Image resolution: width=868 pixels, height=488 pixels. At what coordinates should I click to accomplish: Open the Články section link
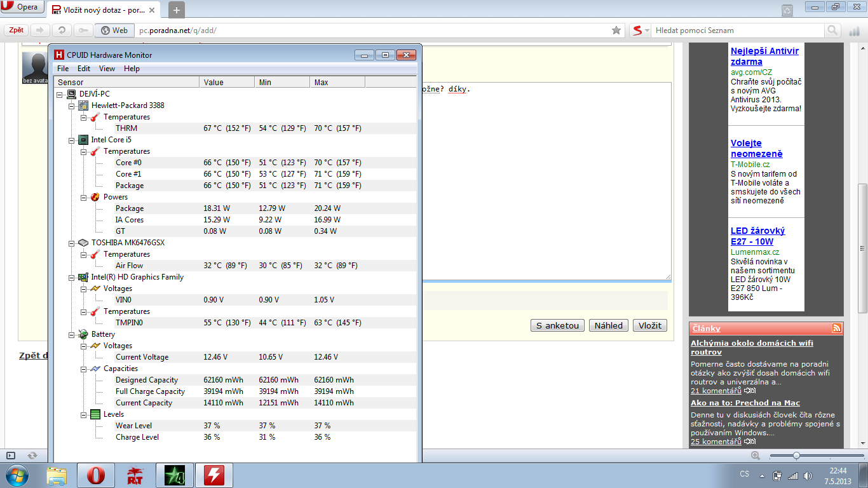[x=706, y=329]
